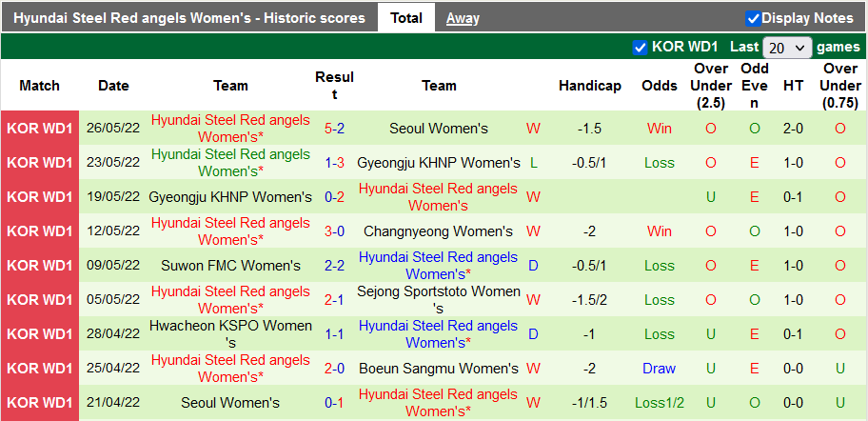Open Changnyeong Women's team link
The image size is (868, 421).
(x=439, y=231)
